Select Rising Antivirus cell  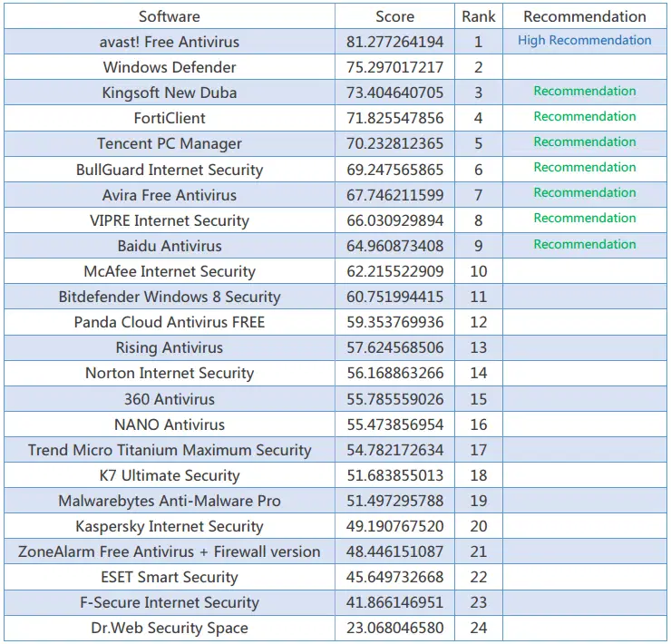coord(170,348)
